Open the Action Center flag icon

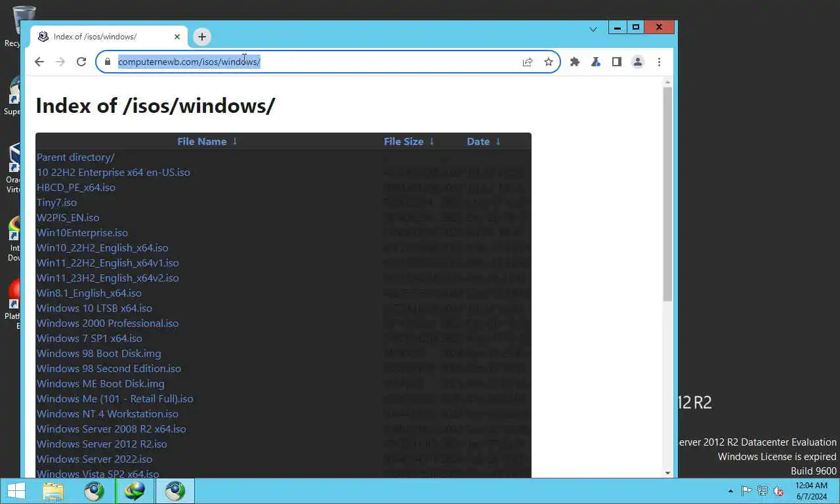tap(747, 491)
